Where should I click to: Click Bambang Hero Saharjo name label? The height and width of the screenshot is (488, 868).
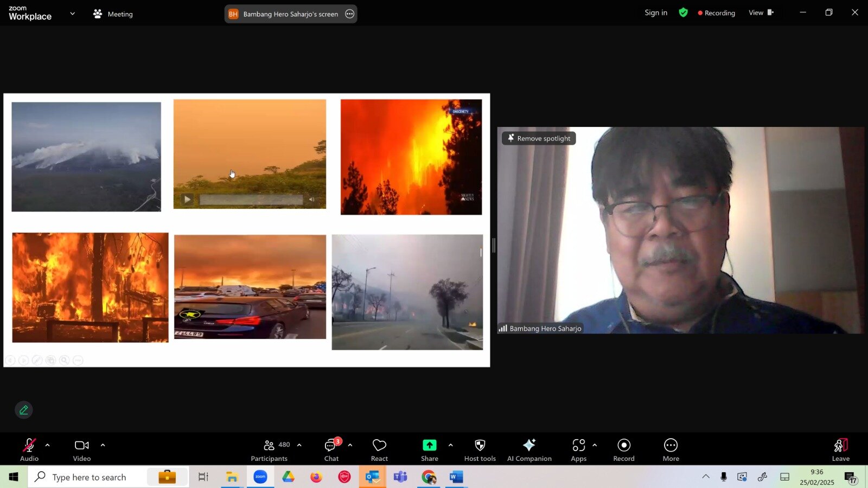coord(545,329)
